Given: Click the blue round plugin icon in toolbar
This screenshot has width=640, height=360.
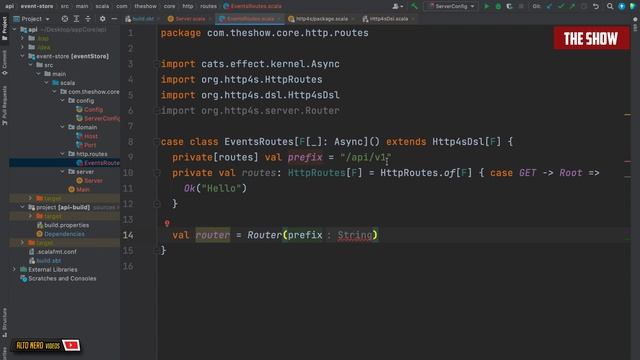Looking at the screenshot, I should [x=622, y=6].
